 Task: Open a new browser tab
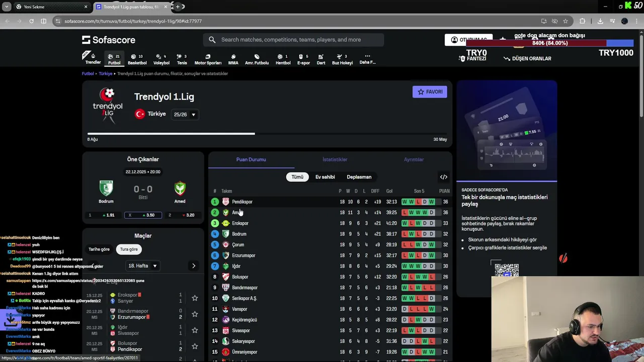[178, 7]
